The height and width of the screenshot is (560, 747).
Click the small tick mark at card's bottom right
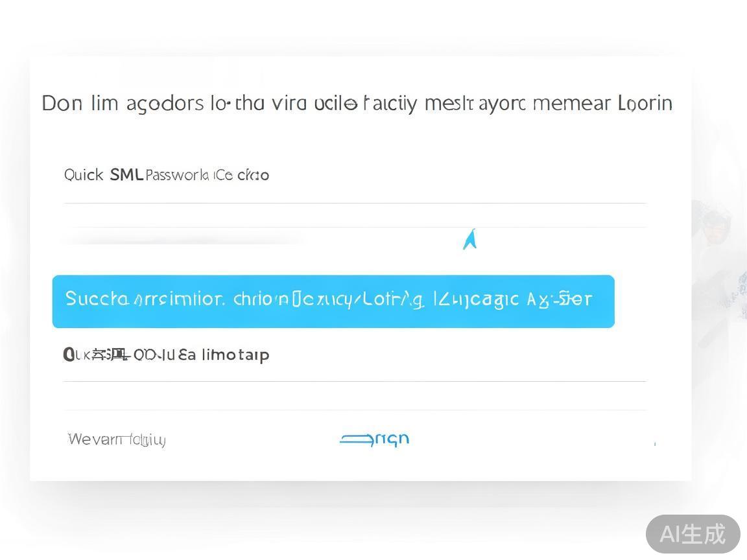tap(655, 444)
